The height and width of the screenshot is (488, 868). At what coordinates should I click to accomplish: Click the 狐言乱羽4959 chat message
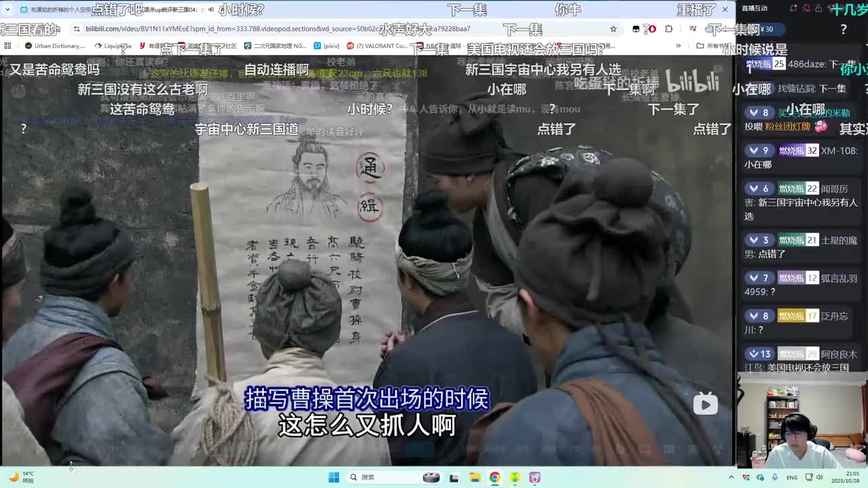802,285
